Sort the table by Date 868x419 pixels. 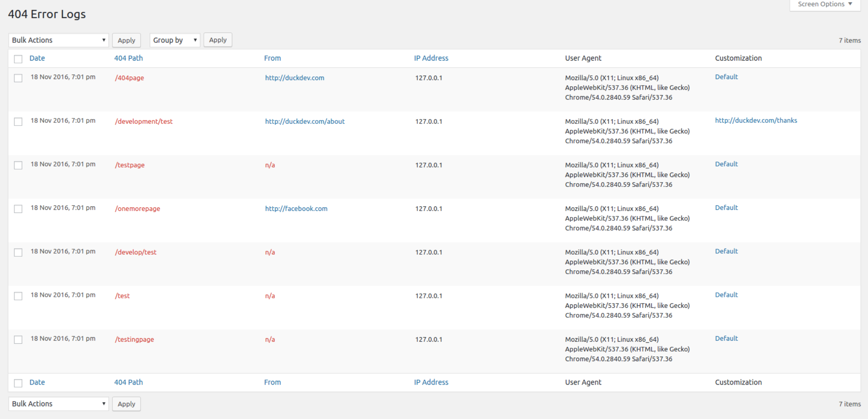[37, 58]
